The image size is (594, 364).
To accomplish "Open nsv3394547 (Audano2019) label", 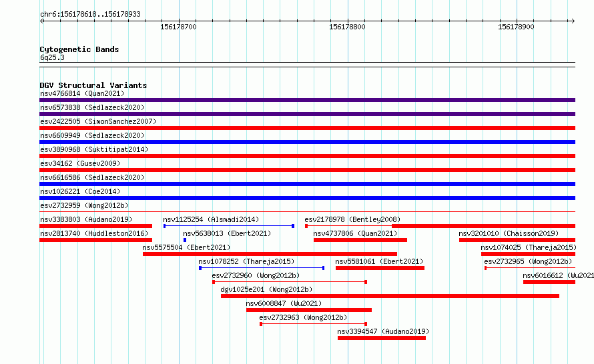I will click(383, 331).
